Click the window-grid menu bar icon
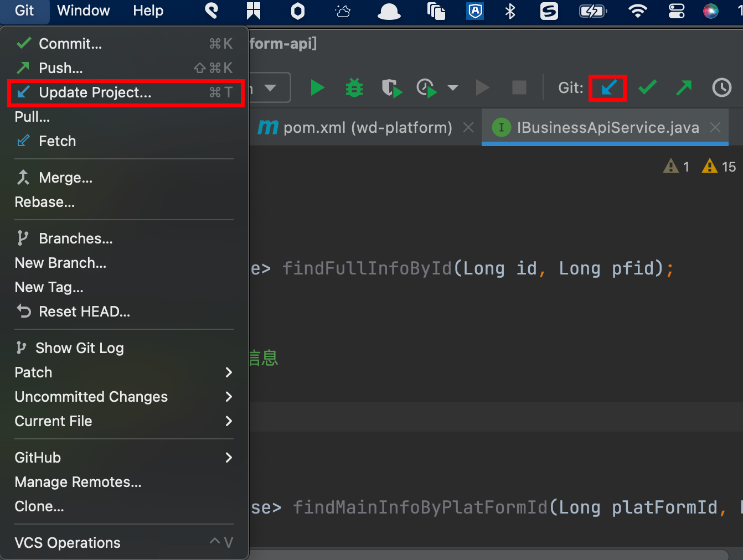The height and width of the screenshot is (560, 743). tap(254, 11)
